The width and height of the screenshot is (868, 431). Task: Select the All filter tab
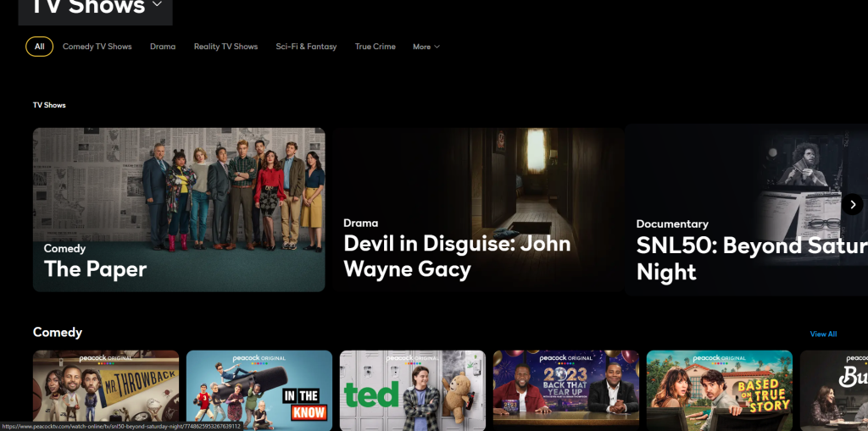(39, 47)
